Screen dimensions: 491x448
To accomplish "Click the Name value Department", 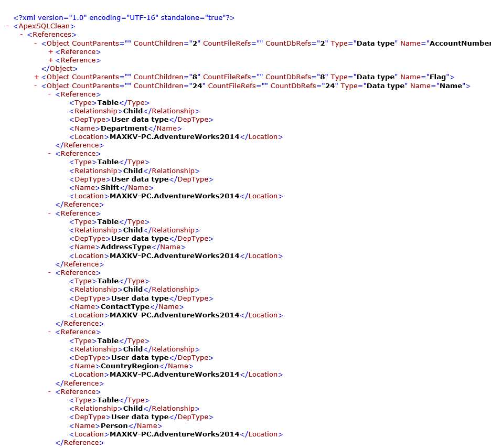I will (x=124, y=129).
